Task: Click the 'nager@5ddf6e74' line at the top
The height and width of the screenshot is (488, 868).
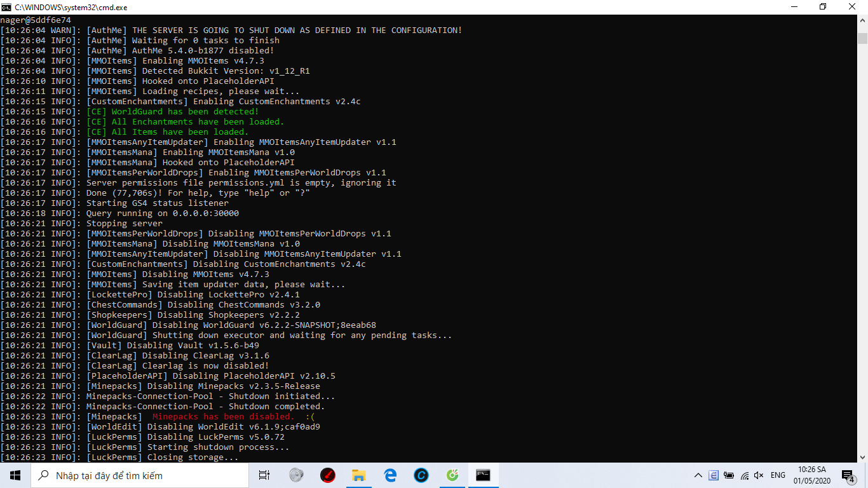Action: (x=36, y=20)
